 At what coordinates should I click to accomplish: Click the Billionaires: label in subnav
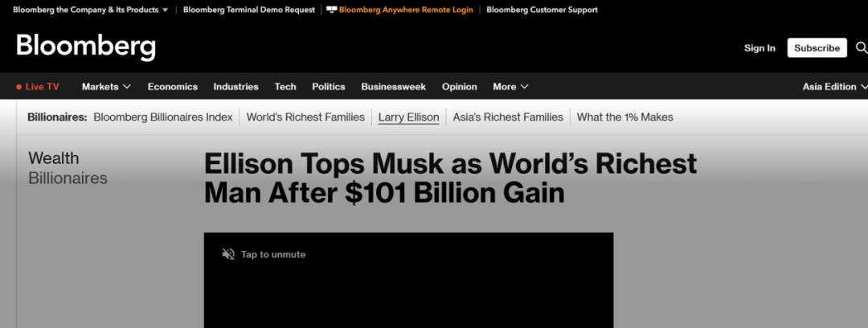coord(58,117)
